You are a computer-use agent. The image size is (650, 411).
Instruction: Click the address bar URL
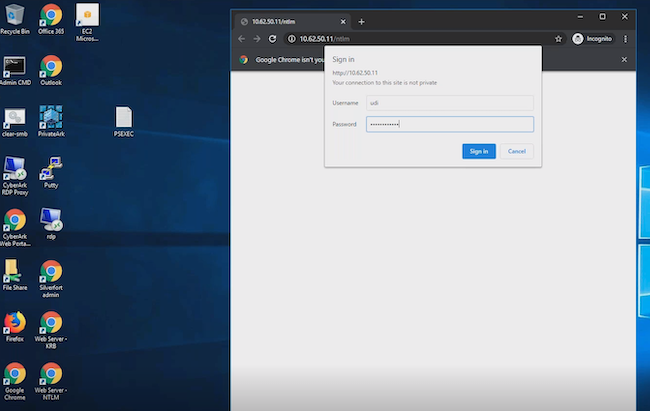(x=330, y=39)
